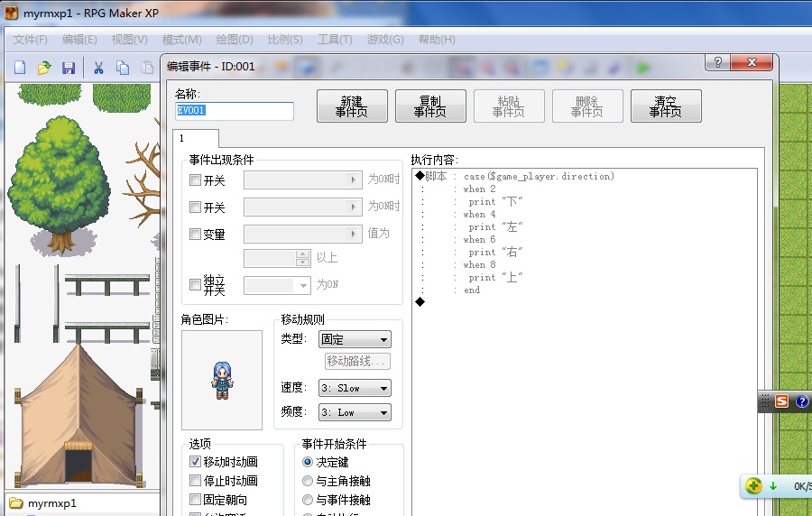812x516 pixels.
Task: Open the 工具(T) menu
Action: (x=335, y=40)
